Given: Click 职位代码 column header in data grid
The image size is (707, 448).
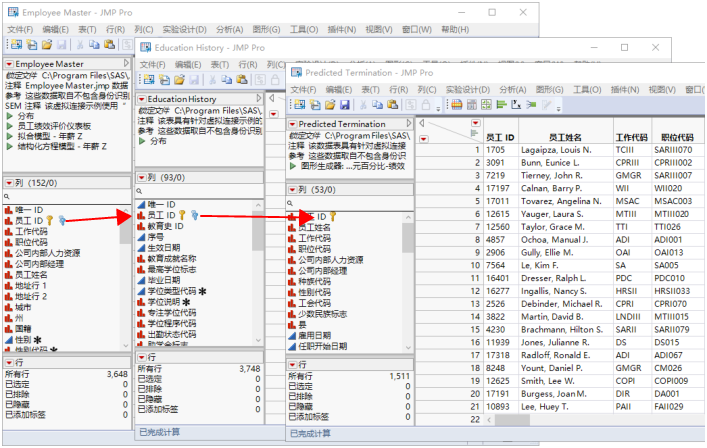Looking at the screenshot, I should pyautogui.click(x=677, y=137).
